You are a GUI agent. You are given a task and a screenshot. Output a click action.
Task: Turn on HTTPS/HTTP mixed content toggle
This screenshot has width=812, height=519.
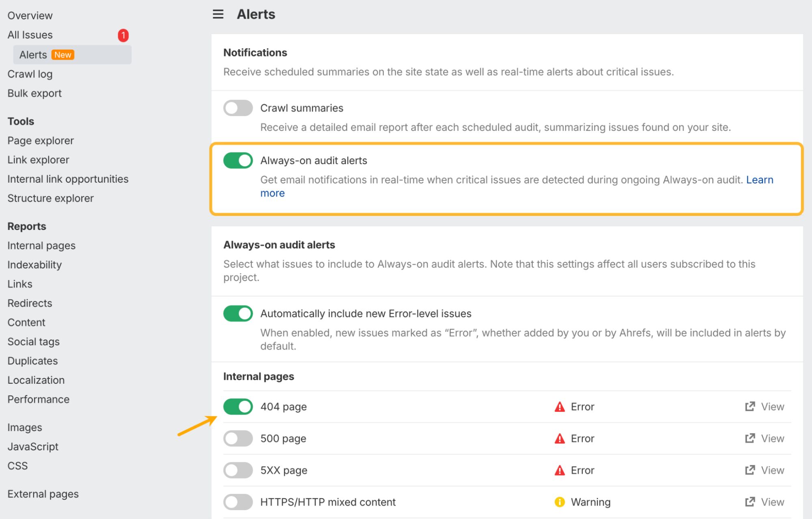coord(238,502)
